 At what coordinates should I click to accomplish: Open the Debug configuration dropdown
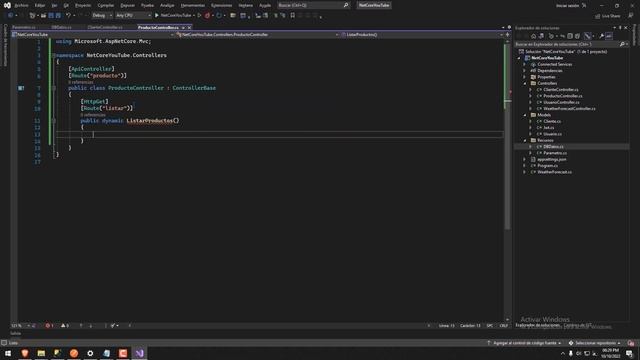pos(102,16)
